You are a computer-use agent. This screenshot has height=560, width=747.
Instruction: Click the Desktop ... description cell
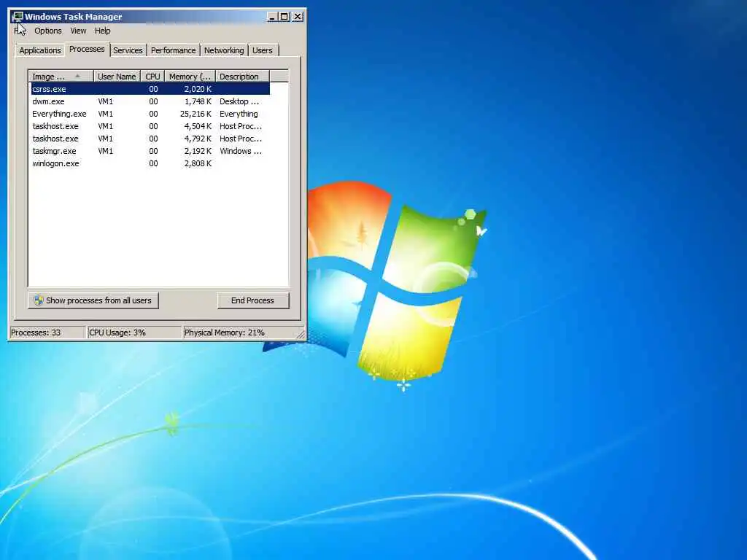click(239, 101)
